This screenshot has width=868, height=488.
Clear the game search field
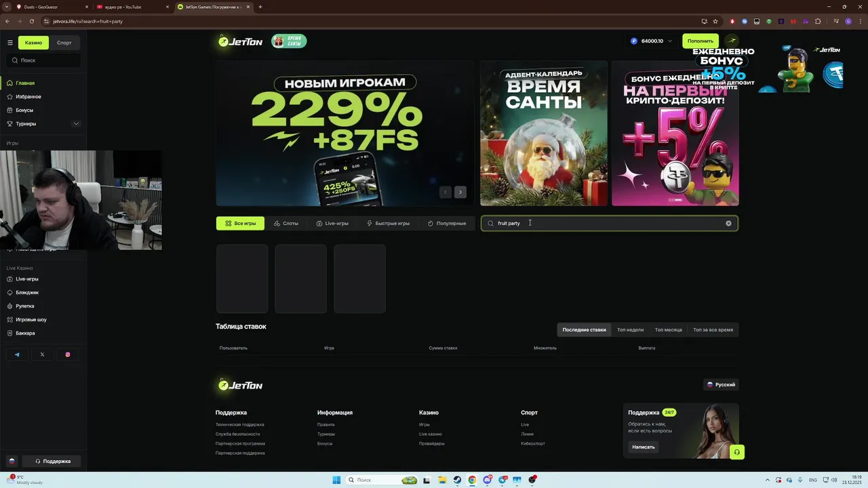(x=729, y=223)
